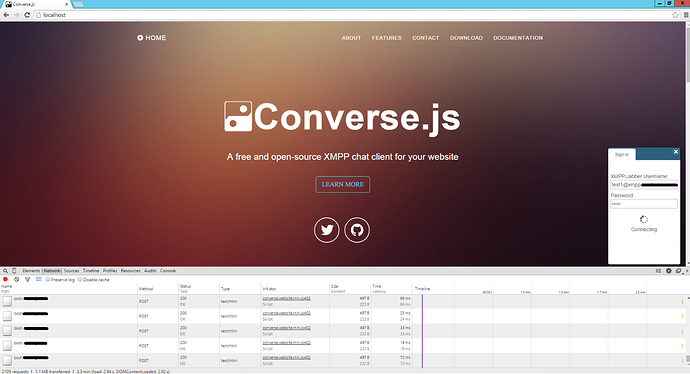Click the Password input field
690x374 pixels.
[x=644, y=204]
